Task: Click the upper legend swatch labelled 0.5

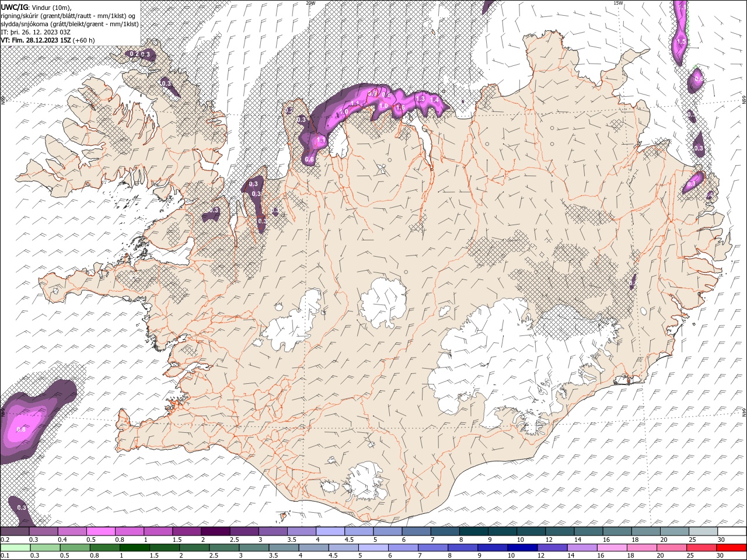Action: pyautogui.click(x=100, y=531)
